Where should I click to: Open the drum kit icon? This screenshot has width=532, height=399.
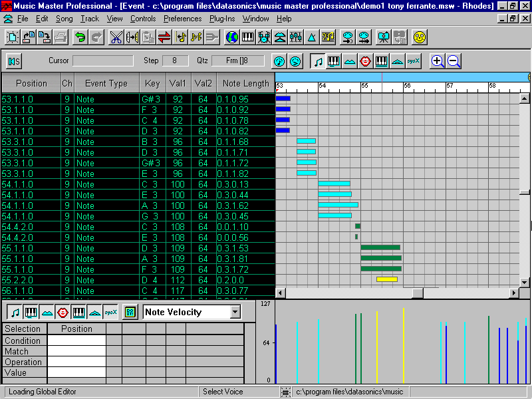pyautogui.click(x=263, y=37)
